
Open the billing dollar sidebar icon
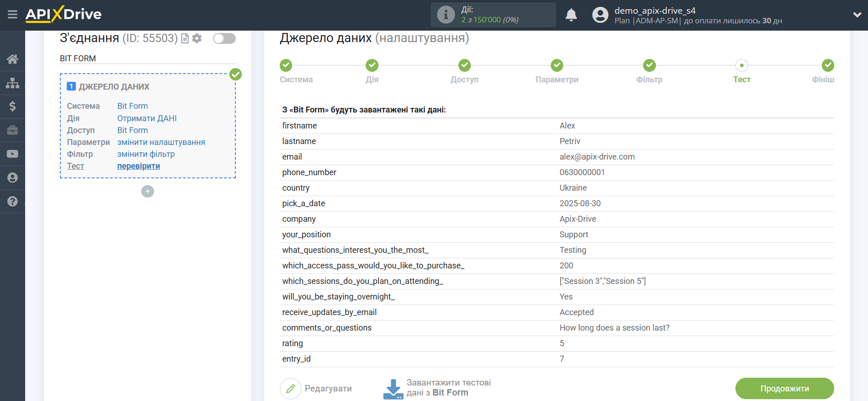12,107
